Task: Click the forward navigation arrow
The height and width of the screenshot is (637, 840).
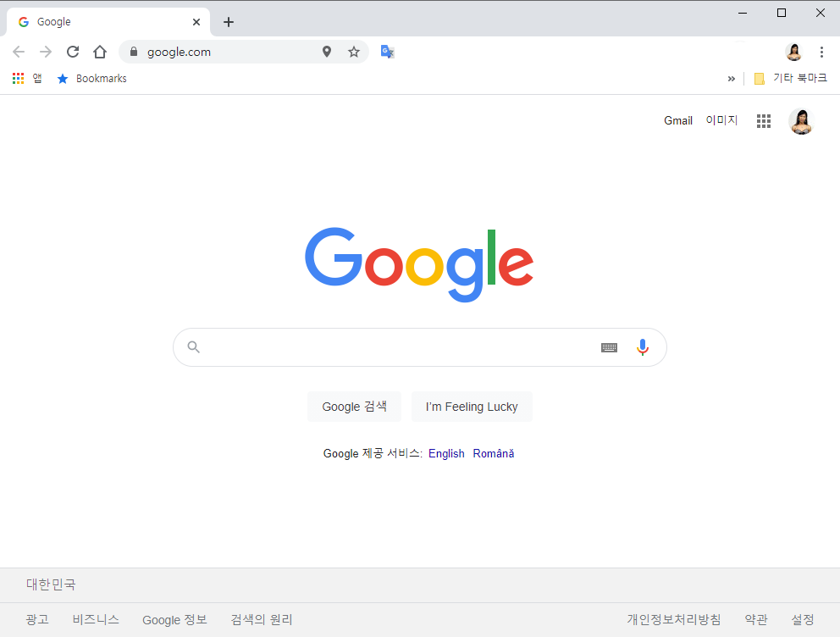Action: pos(46,52)
